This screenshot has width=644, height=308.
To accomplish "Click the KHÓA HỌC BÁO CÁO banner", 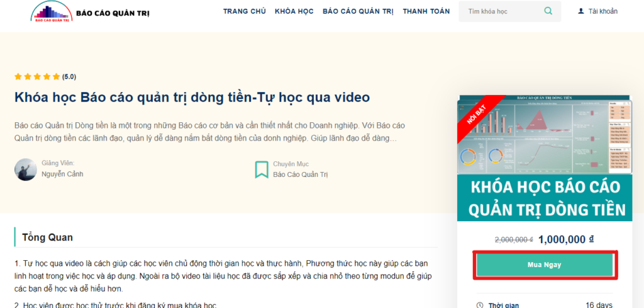I will click(545, 198).
